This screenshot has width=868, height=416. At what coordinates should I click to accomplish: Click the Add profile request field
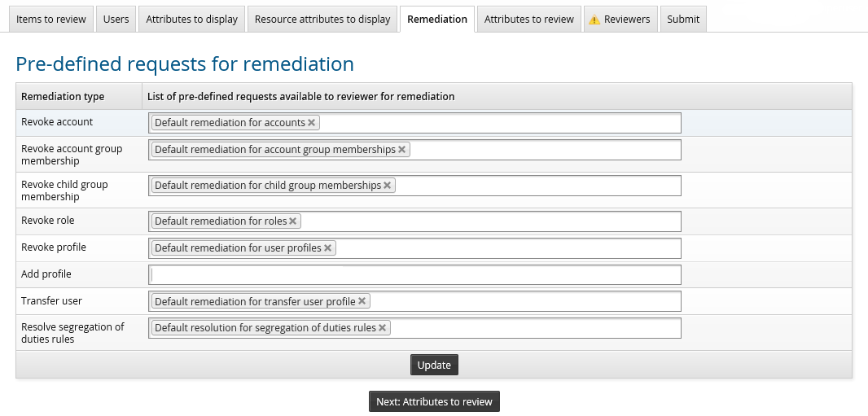tap(414, 275)
